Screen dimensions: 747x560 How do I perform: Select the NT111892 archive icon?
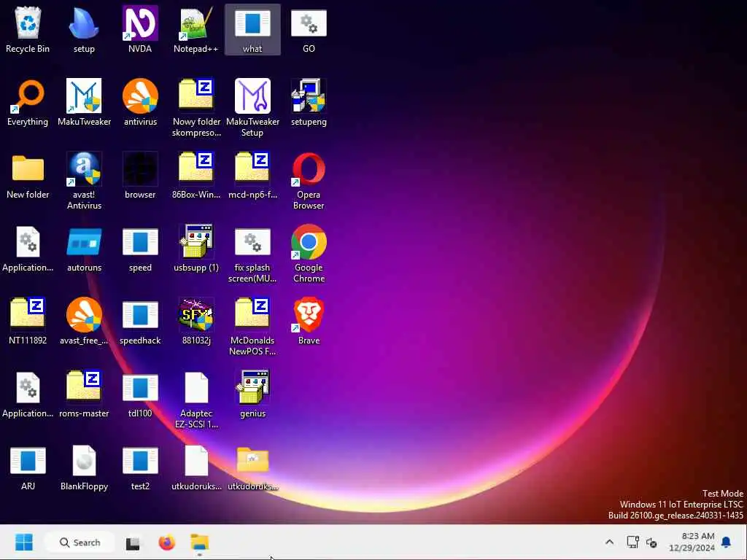click(x=28, y=322)
